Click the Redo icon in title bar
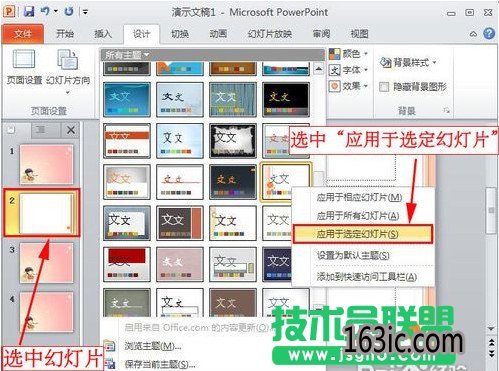The height and width of the screenshot is (371, 499). click(69, 12)
